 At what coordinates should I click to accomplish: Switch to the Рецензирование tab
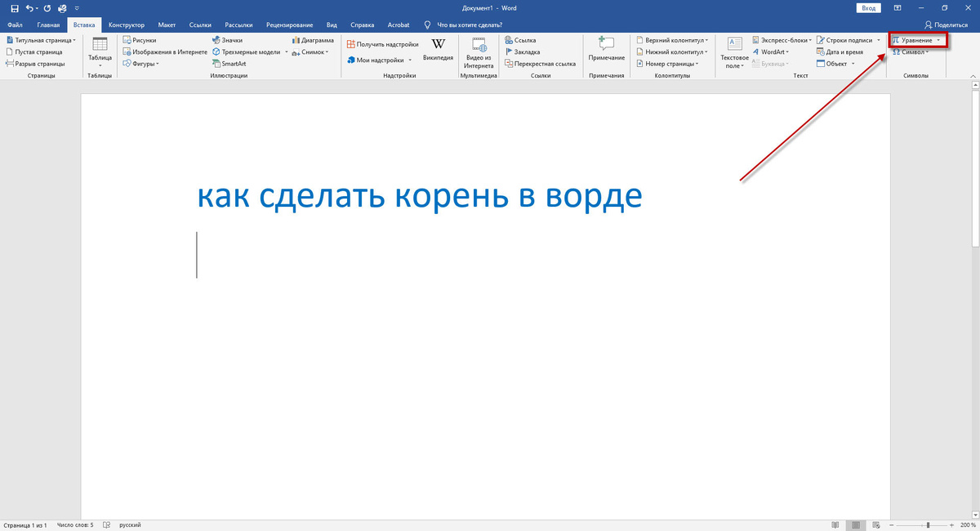click(289, 25)
